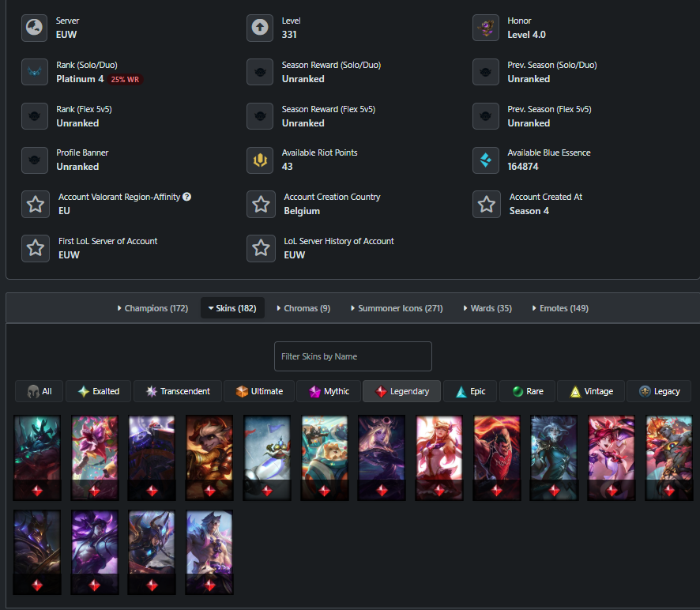Screen dimensions: 700x610
Task: Expand the Summoner Icons (271) section
Action: [x=397, y=308]
